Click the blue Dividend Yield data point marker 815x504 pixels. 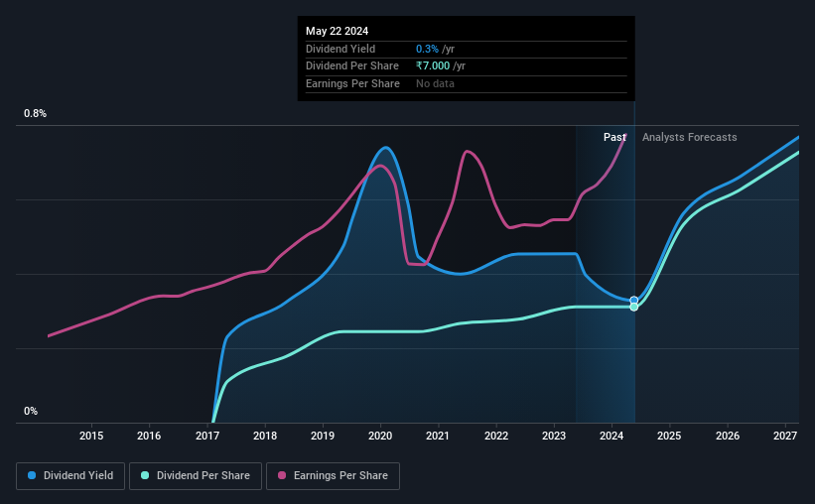tap(634, 301)
